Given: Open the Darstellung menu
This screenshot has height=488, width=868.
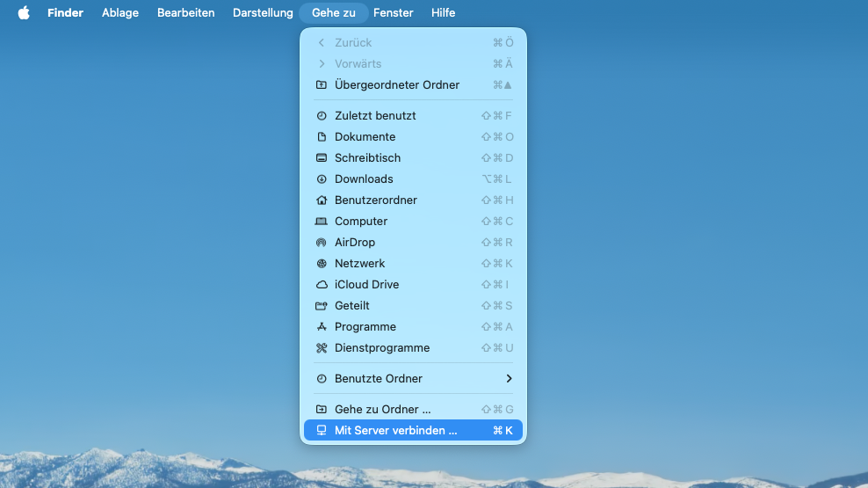Looking at the screenshot, I should (263, 13).
